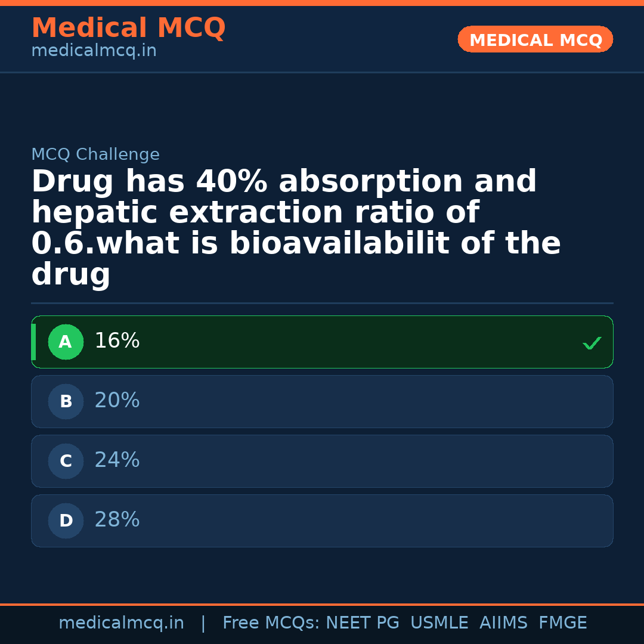Click the Free MCQs footer label
The image size is (644, 644).
tap(271, 623)
